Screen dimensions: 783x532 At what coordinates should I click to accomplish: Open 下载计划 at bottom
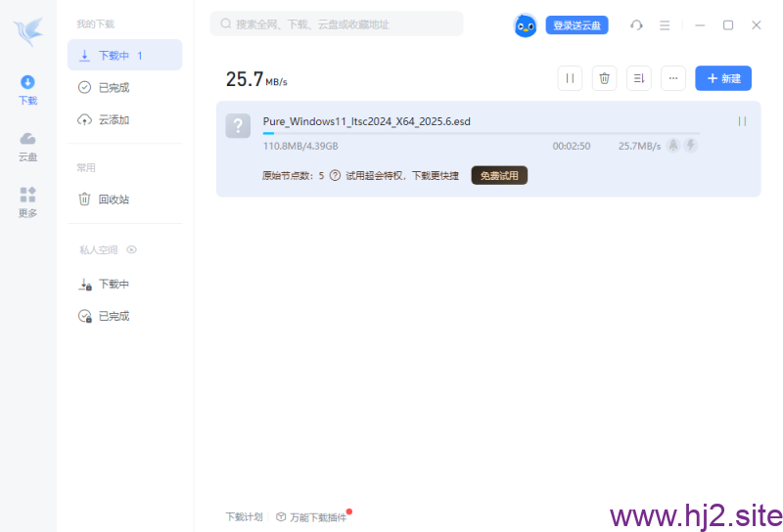244,517
